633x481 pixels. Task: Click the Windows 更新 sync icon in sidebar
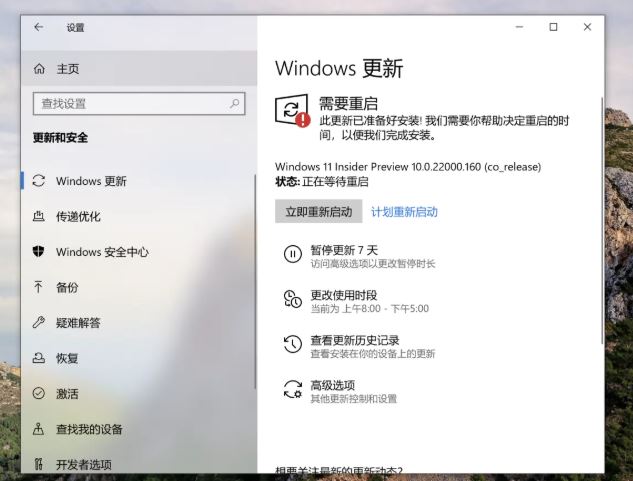point(39,181)
